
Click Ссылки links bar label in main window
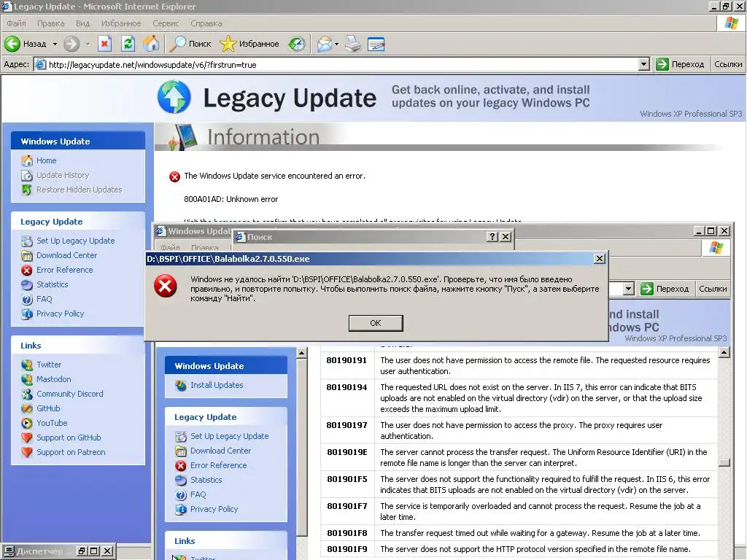tap(728, 64)
